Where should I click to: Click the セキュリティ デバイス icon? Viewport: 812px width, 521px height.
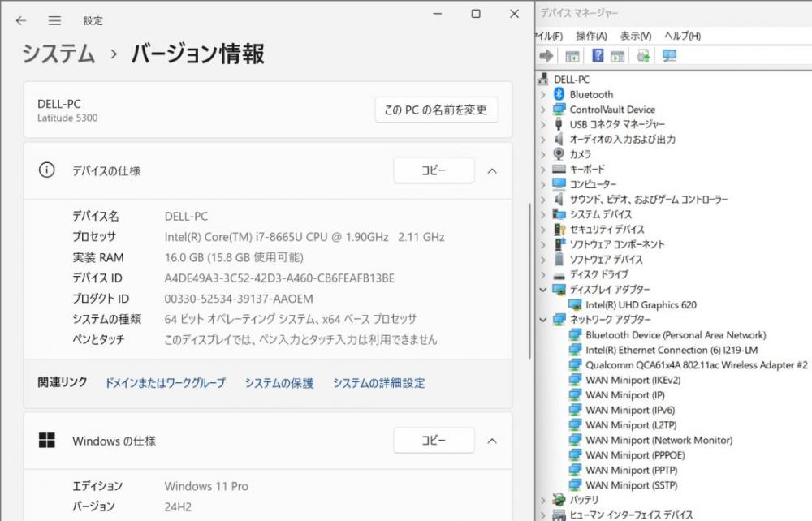[559, 229]
